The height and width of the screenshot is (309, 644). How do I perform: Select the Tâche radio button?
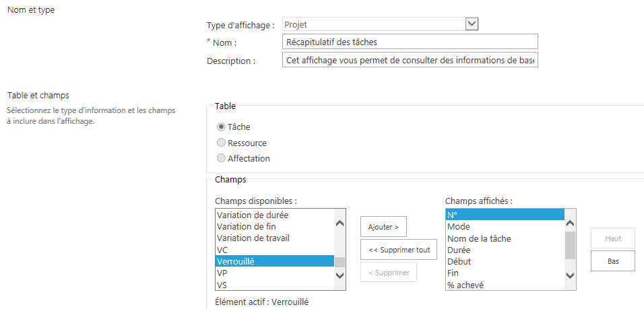point(221,127)
